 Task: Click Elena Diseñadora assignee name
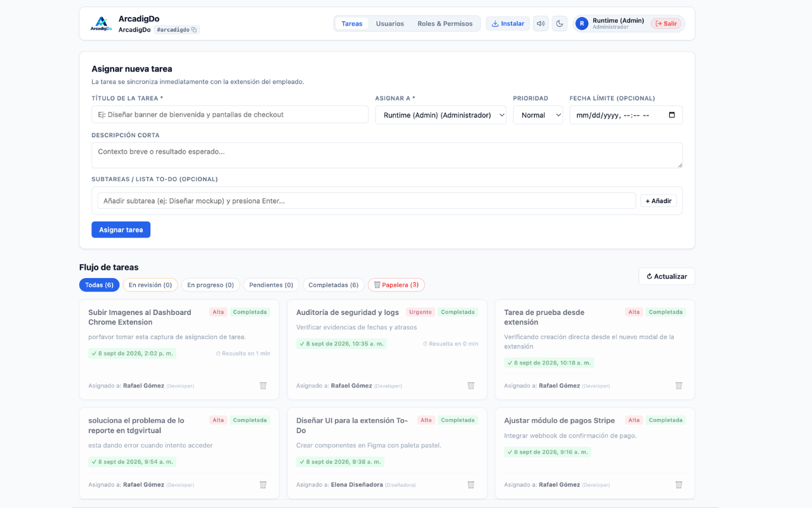[357, 485]
